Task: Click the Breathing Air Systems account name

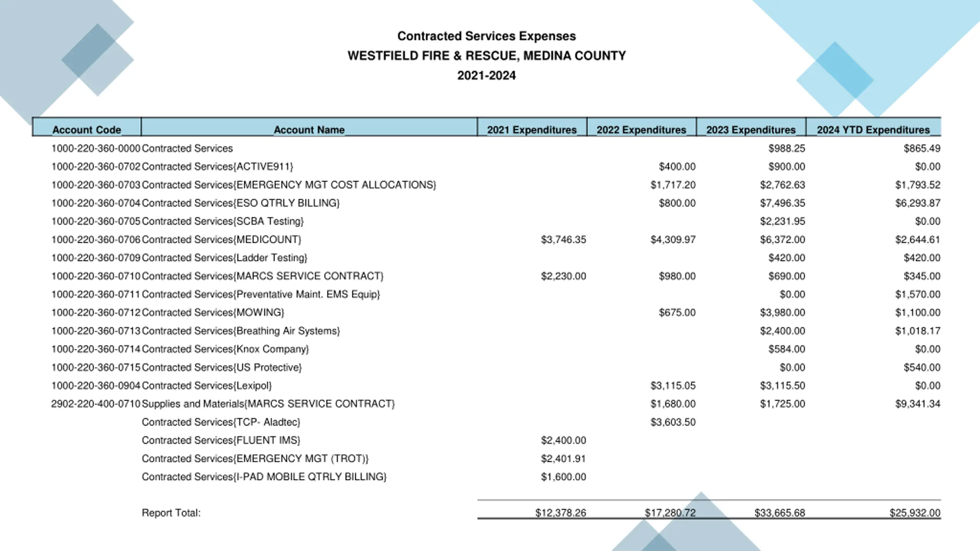Action: click(241, 331)
